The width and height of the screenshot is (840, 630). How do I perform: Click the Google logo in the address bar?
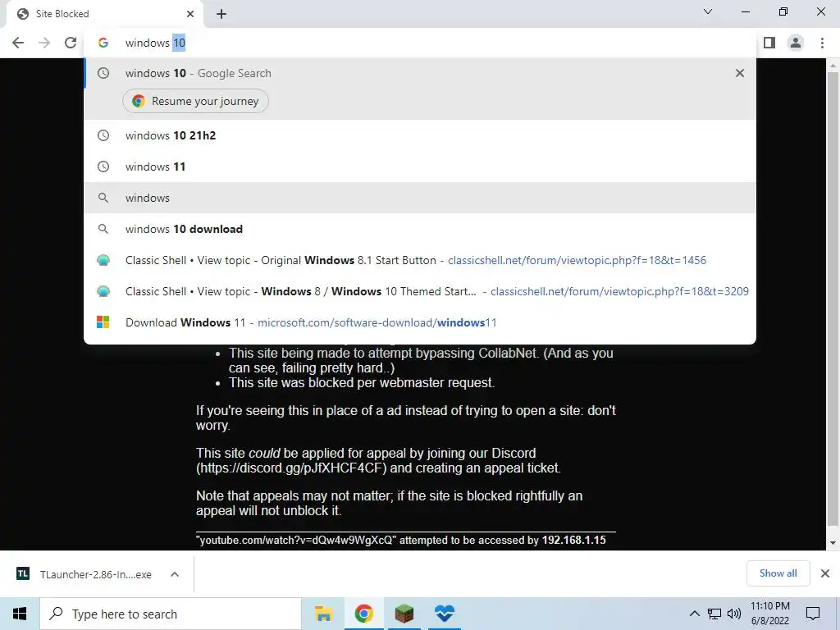pos(103,43)
